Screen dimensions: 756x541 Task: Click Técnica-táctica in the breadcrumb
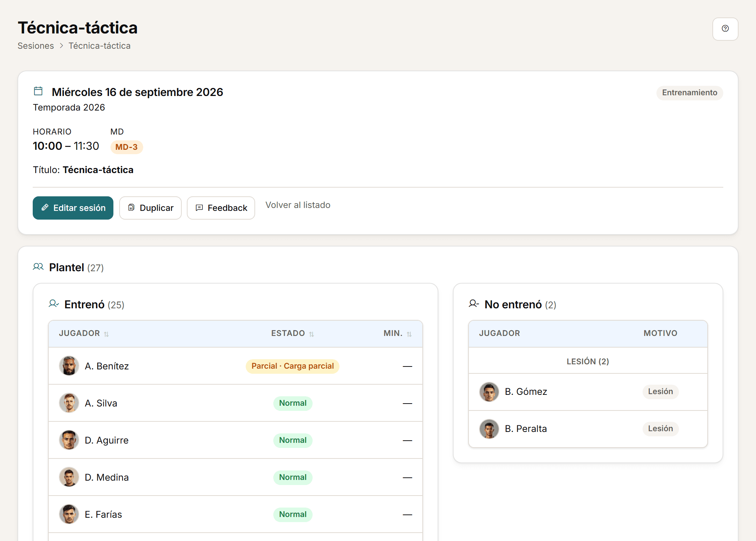pos(100,46)
